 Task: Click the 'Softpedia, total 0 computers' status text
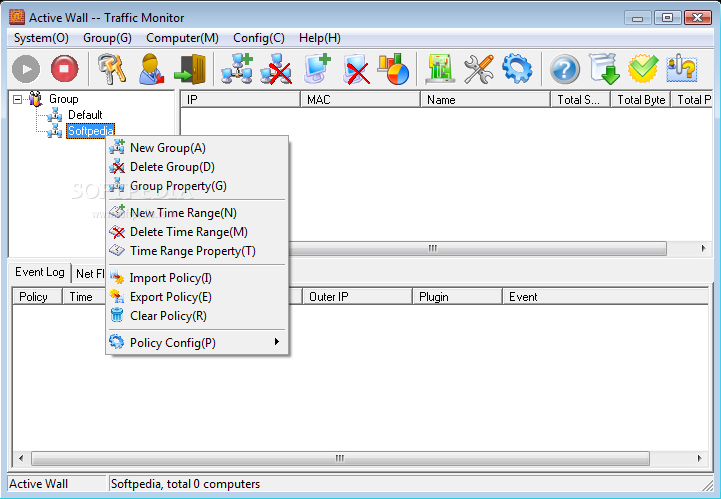(x=185, y=484)
